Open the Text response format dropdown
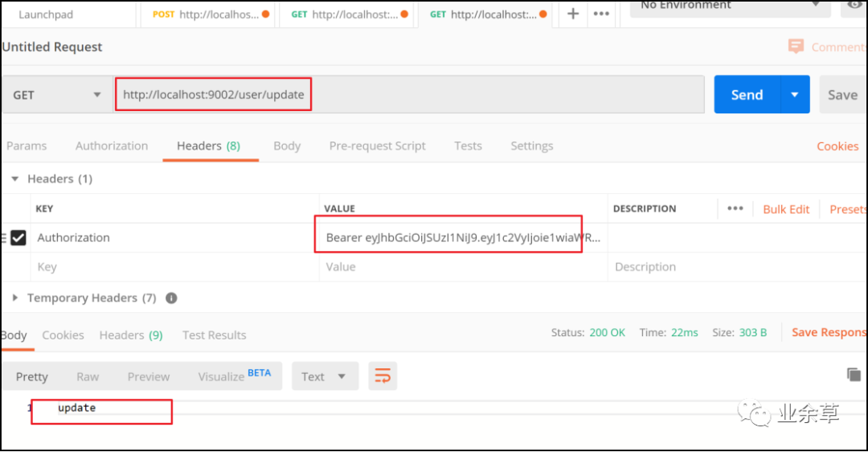Image resolution: width=868 pixels, height=452 pixels. tap(325, 376)
